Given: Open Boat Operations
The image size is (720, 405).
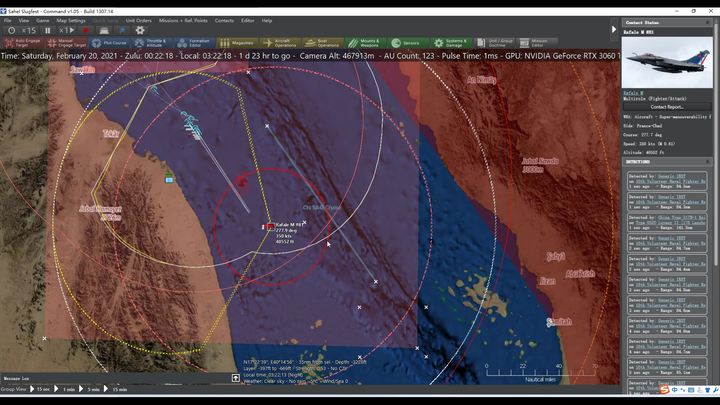Looking at the screenshot, I should pos(323,43).
